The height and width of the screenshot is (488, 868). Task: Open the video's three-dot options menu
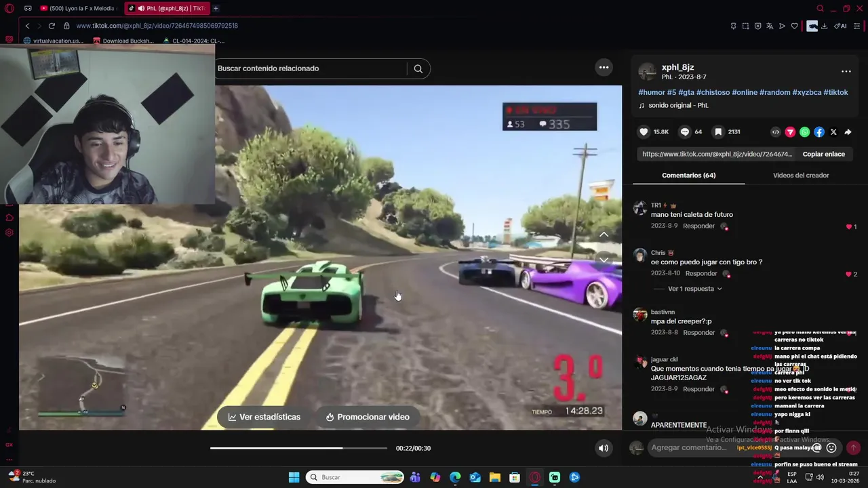coord(604,67)
